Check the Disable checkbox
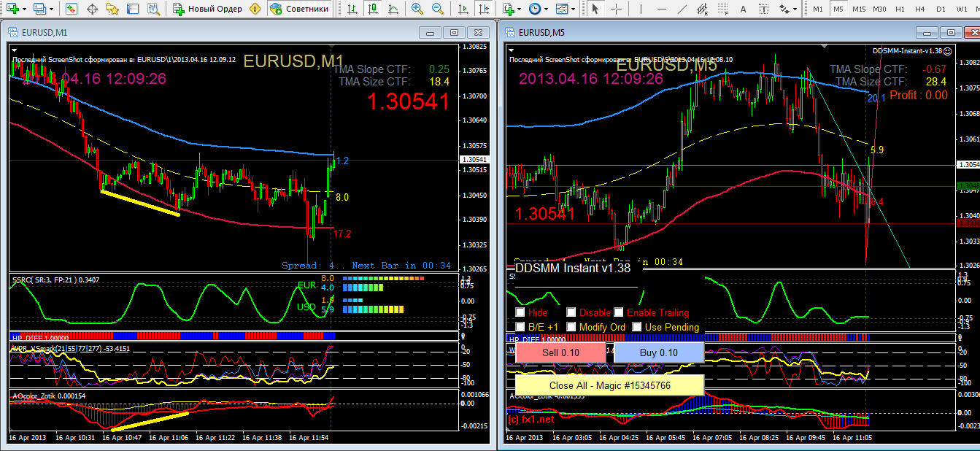Viewport: 980px width, 451px height. [571, 312]
